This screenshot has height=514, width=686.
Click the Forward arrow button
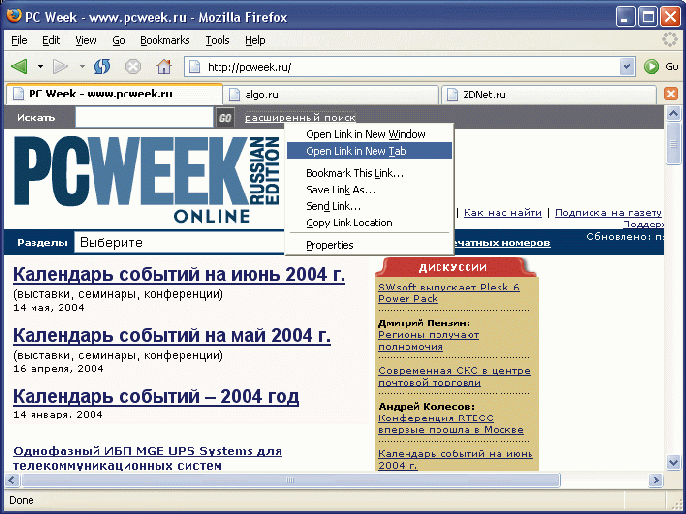pos(60,66)
